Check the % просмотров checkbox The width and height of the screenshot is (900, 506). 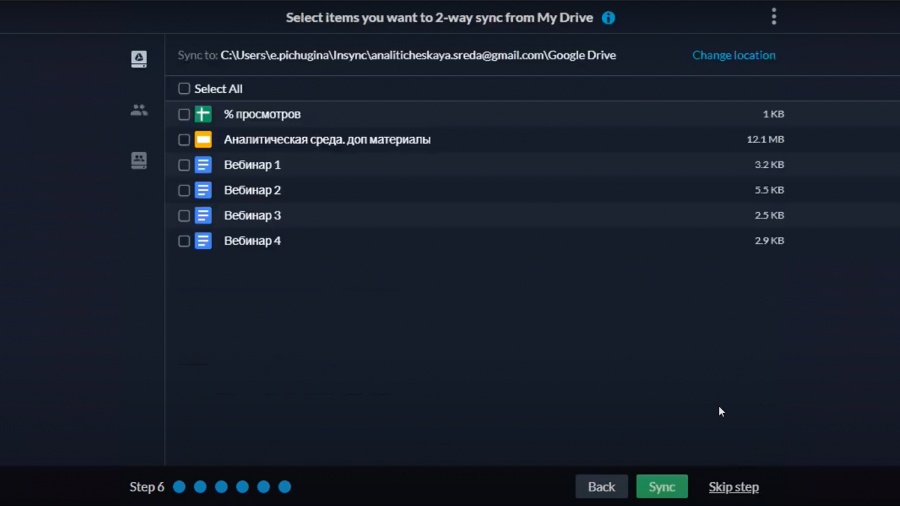pos(184,114)
